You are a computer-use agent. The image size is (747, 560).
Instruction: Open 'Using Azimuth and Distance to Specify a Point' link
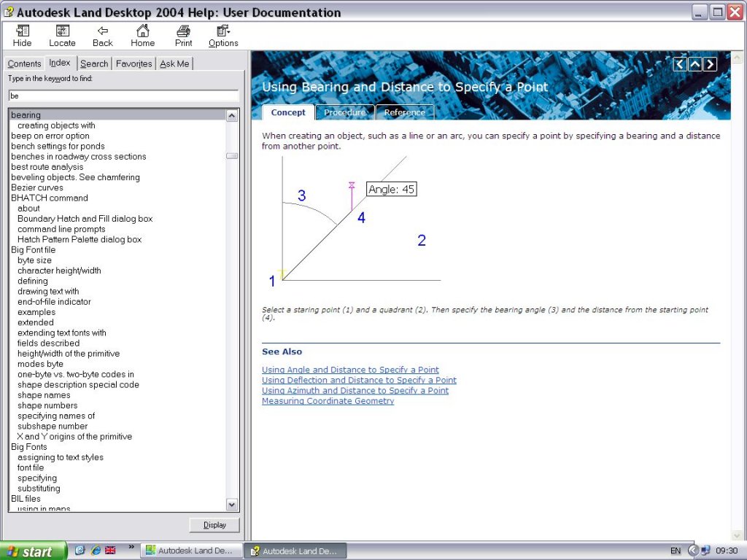[355, 391]
